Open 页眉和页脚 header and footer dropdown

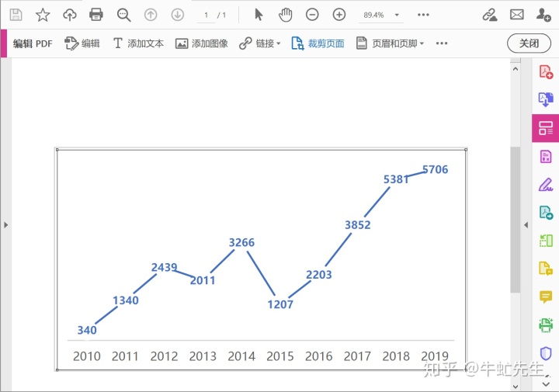[x=390, y=43]
